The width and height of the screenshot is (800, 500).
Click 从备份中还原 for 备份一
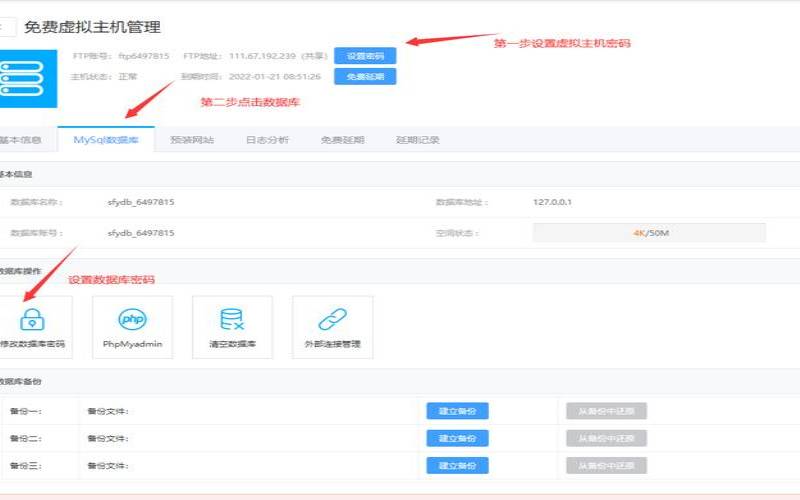tap(606, 411)
